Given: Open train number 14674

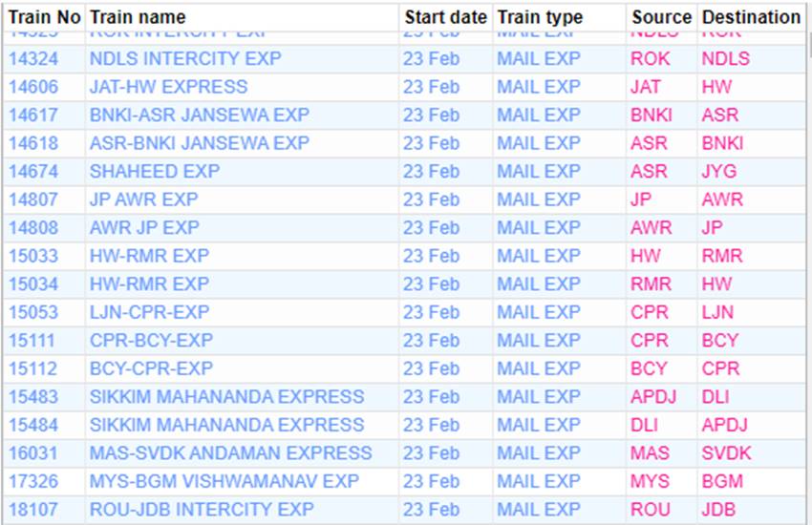Looking at the screenshot, I should point(33,171).
